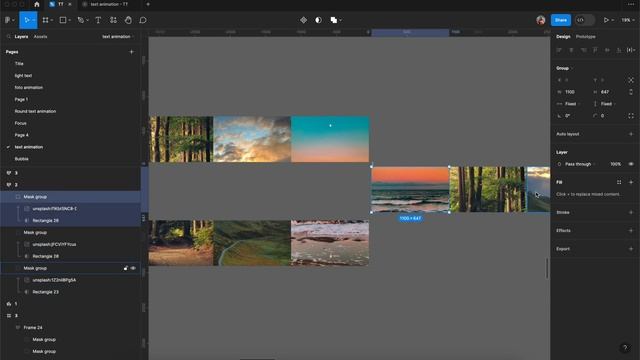Open a new tab with plus button
This screenshot has width=640, height=360.
148,4
